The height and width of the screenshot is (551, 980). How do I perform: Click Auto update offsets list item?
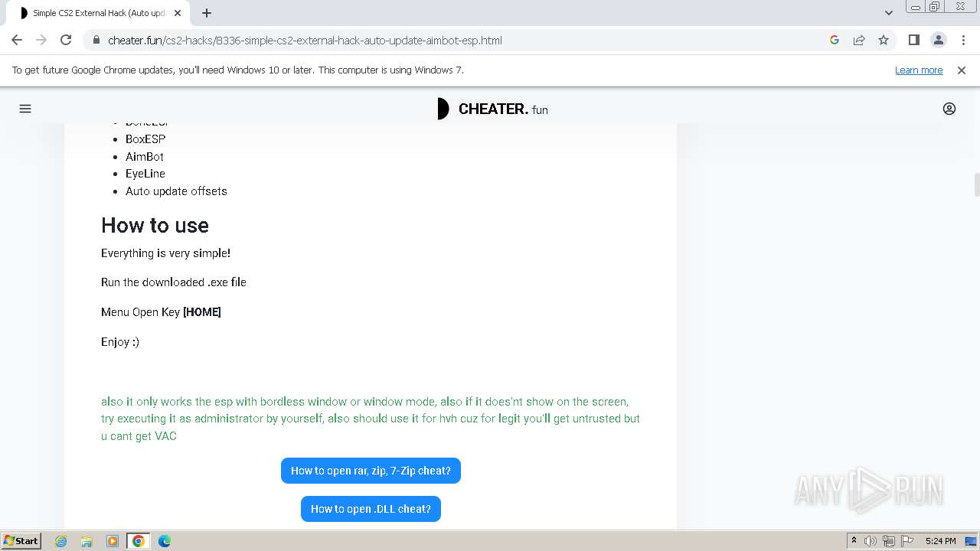[176, 191]
